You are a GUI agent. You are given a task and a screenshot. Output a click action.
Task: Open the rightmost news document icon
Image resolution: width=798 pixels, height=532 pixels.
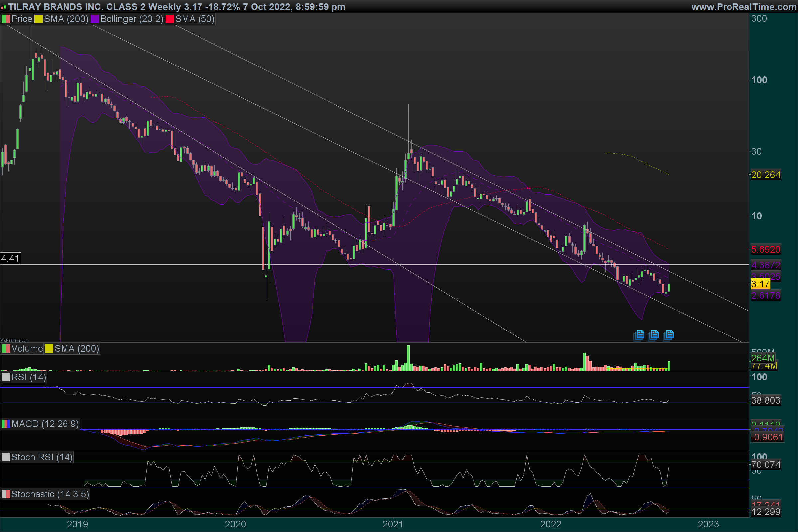pos(669,335)
